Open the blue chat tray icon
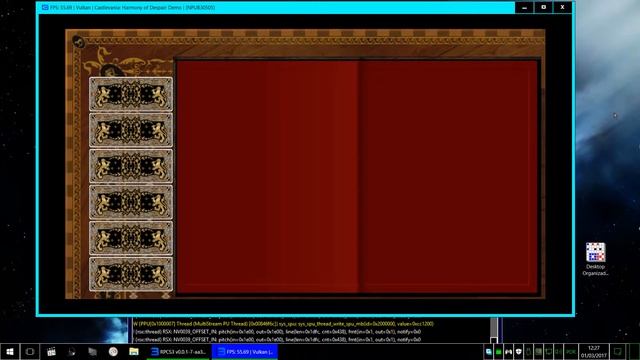640x360 pixels. tap(489, 352)
